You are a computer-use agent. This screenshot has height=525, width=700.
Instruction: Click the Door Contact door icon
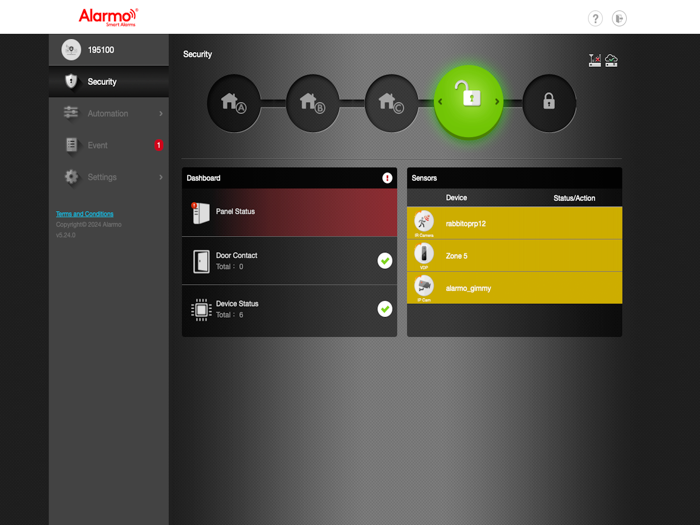point(201,261)
